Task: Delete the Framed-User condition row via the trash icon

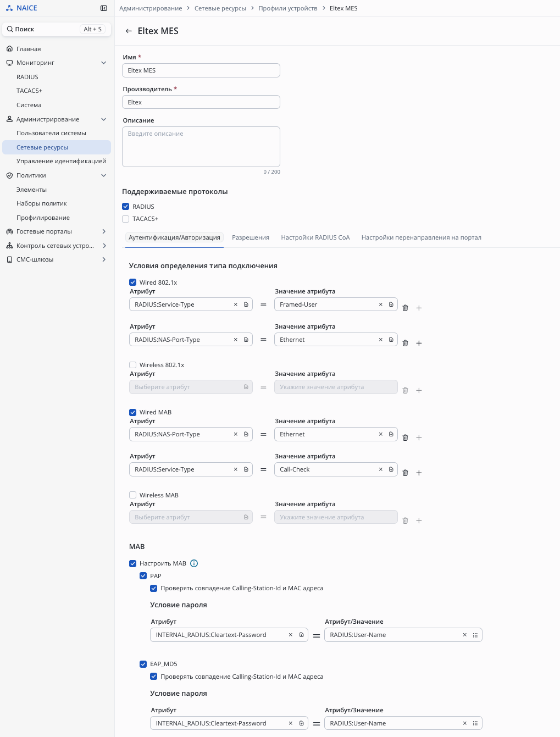Action: (405, 308)
